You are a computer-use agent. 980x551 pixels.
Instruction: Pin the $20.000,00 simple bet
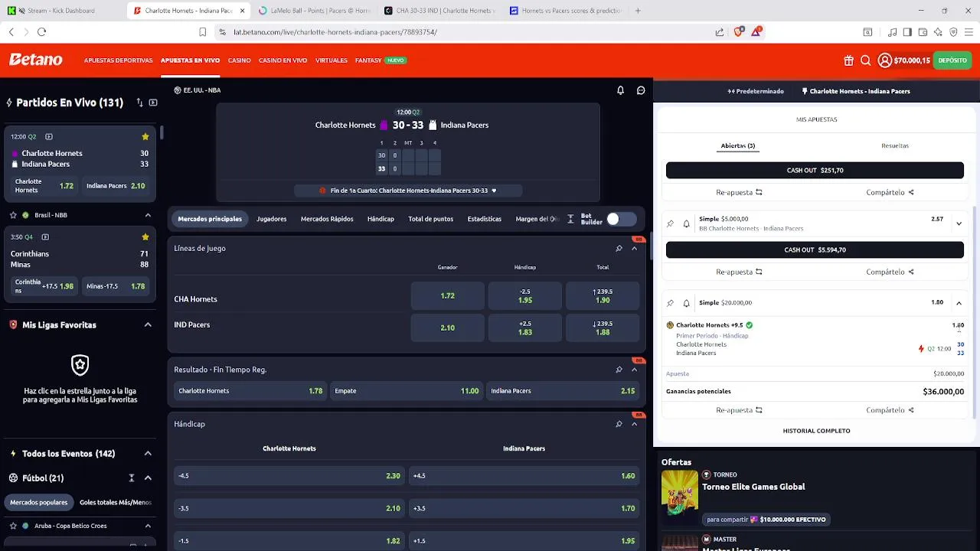(670, 303)
